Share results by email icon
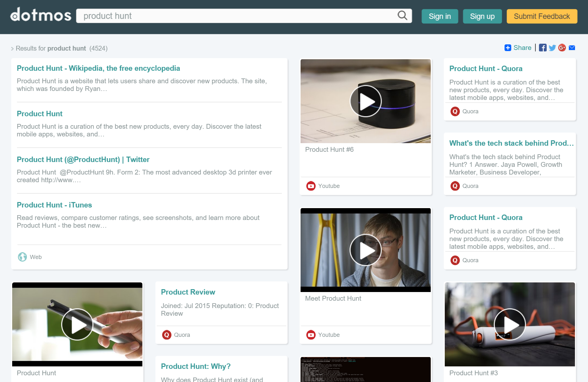The image size is (588, 382). 572,48
